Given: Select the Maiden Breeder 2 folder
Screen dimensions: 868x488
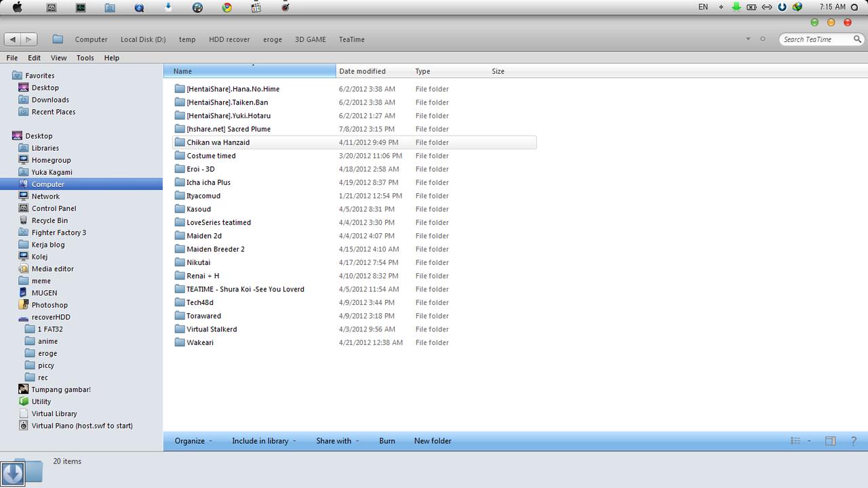Looking at the screenshot, I should (215, 249).
